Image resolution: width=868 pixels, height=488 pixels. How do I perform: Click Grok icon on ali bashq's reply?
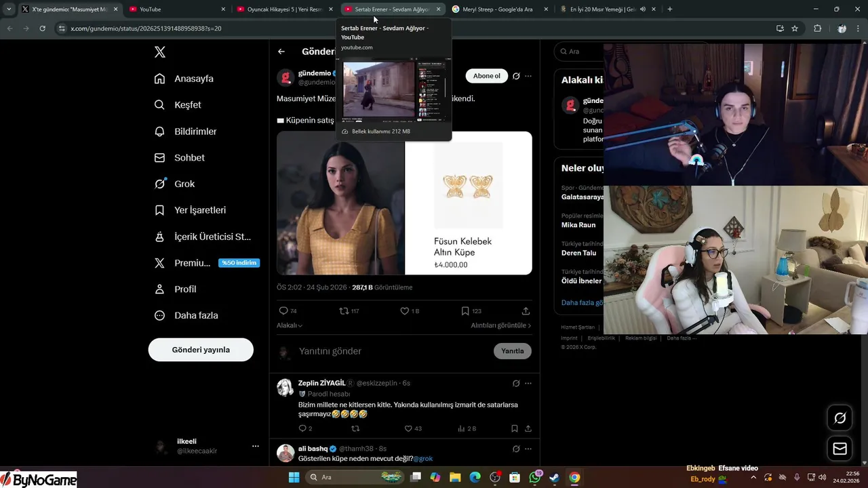tap(516, 449)
